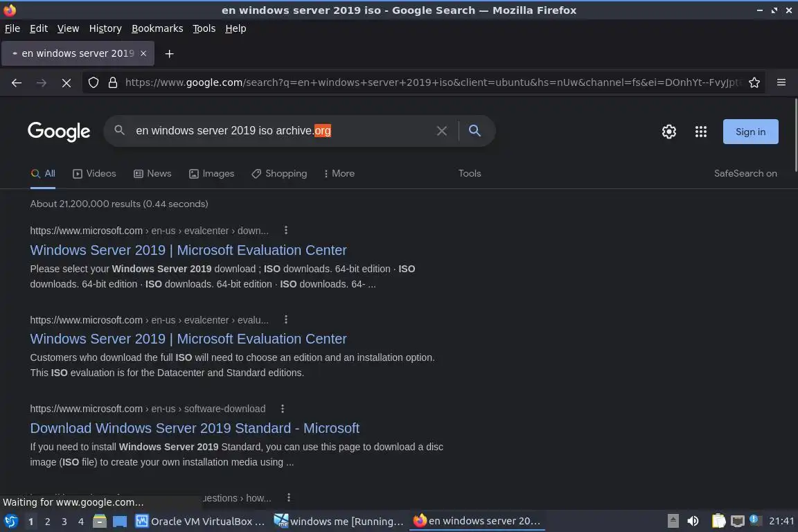Switch to Shopping results
The image size is (798, 532).
pos(279,174)
